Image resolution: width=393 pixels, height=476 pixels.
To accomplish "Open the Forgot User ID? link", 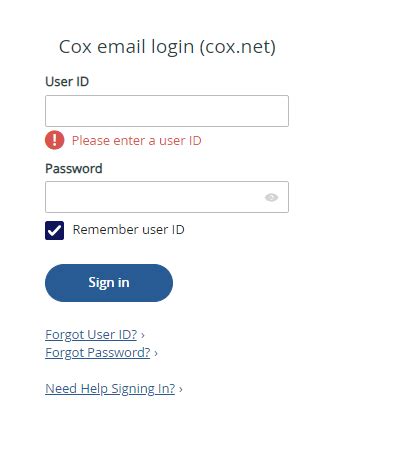I will point(91,334).
